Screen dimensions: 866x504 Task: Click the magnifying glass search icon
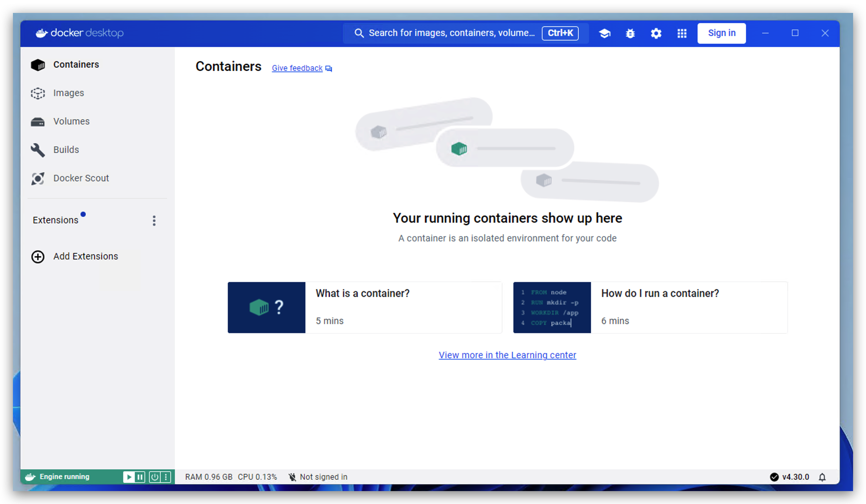[359, 33]
